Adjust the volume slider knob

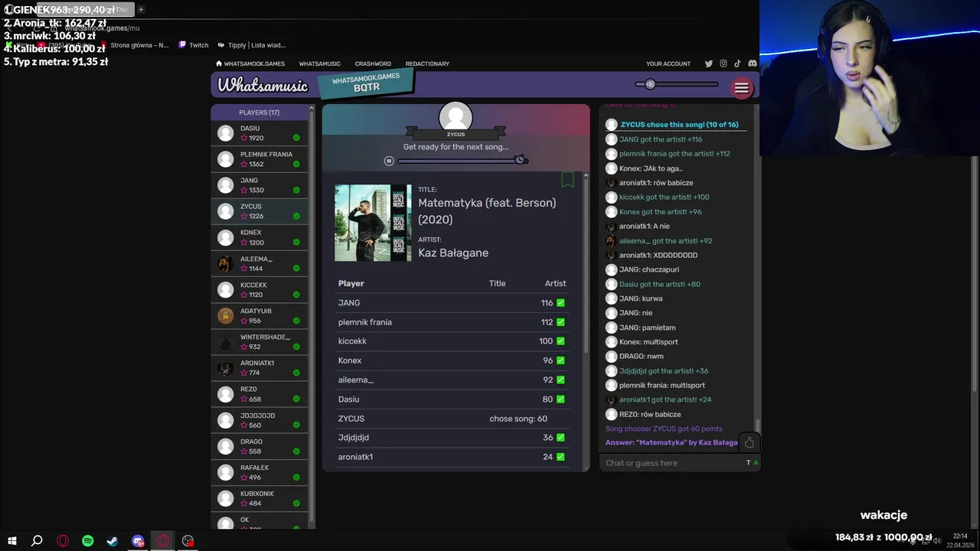tap(650, 84)
